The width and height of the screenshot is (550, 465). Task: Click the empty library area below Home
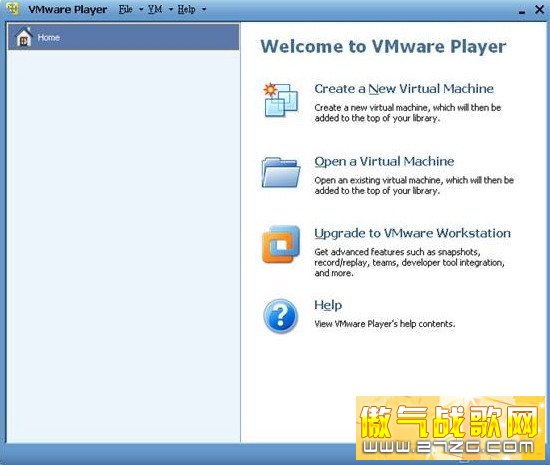123,245
